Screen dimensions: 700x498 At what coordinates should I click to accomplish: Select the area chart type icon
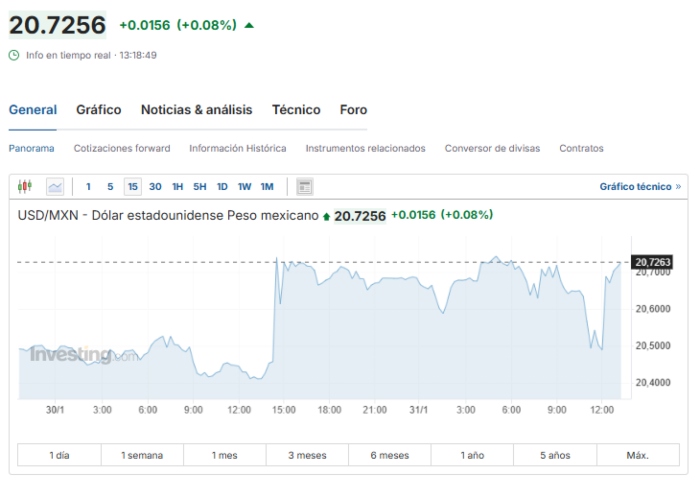[x=54, y=186]
